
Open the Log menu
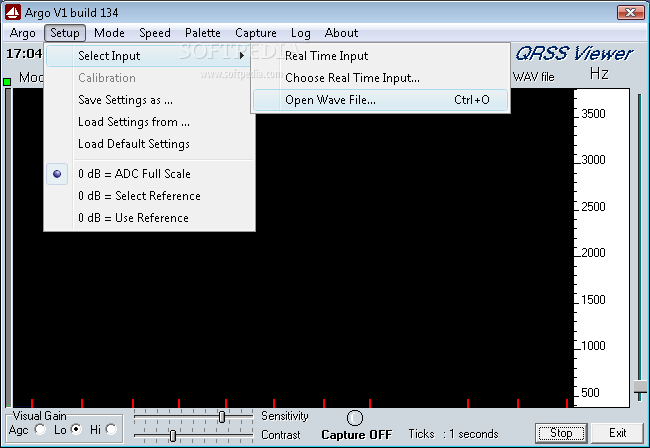tap(301, 33)
